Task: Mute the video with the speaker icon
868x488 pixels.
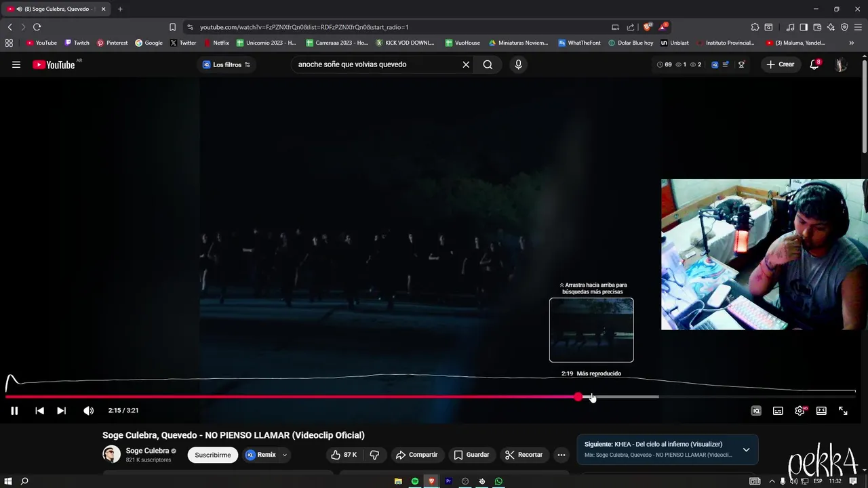Action: [x=88, y=411]
